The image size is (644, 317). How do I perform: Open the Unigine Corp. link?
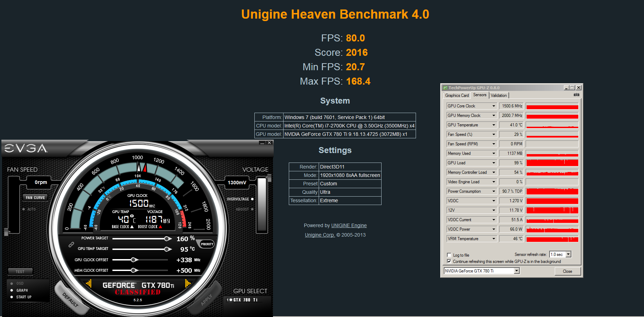click(320, 235)
